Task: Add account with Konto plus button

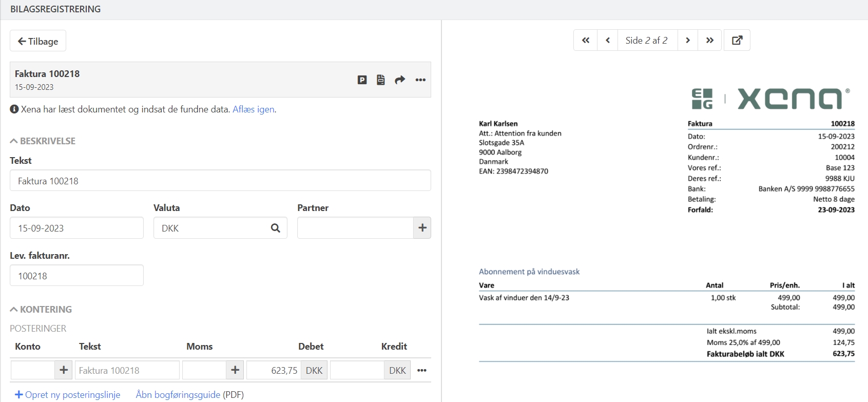Action: coord(64,370)
